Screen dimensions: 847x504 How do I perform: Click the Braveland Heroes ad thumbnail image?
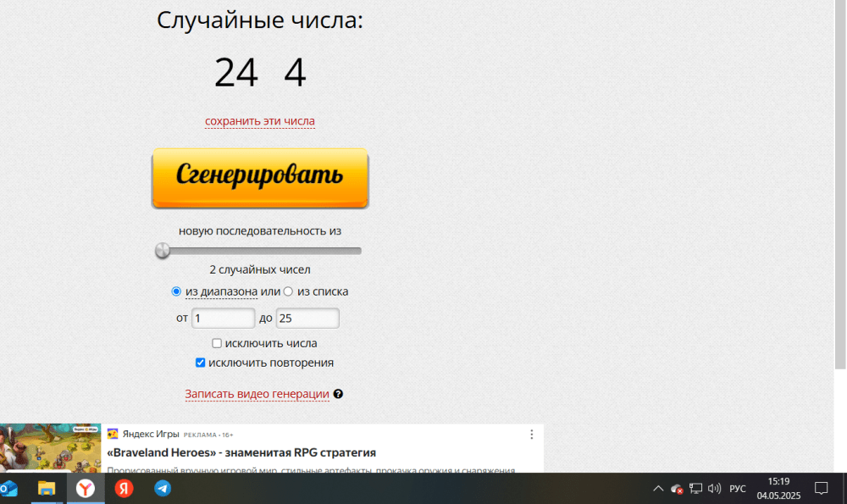pyautogui.click(x=50, y=447)
